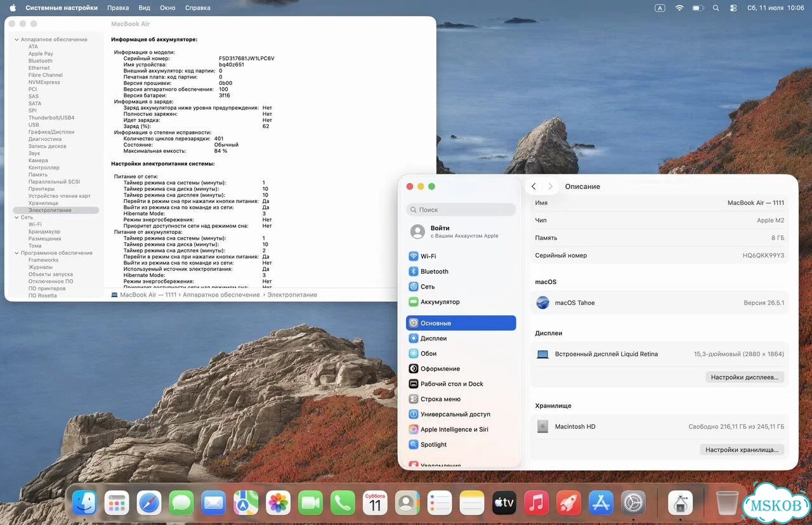Screen dimensions: 812x525
Task: Select Хранилище in System Information tree
Action: (43, 203)
